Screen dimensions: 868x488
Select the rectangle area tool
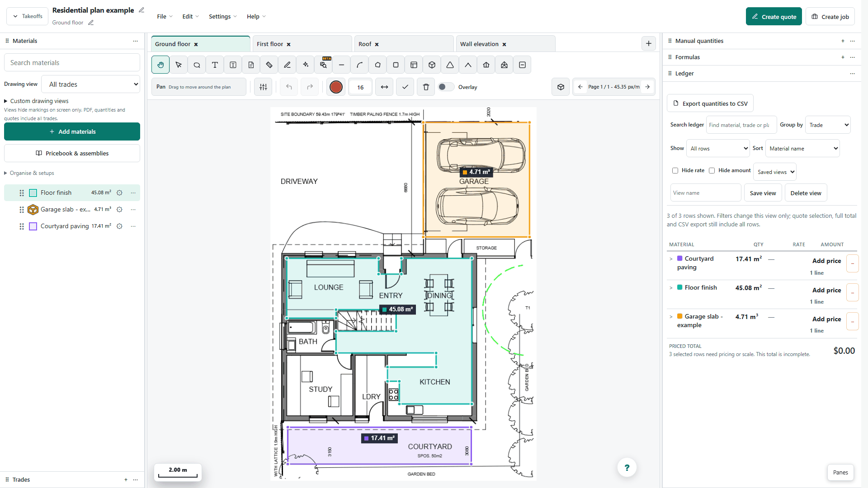[396, 65]
